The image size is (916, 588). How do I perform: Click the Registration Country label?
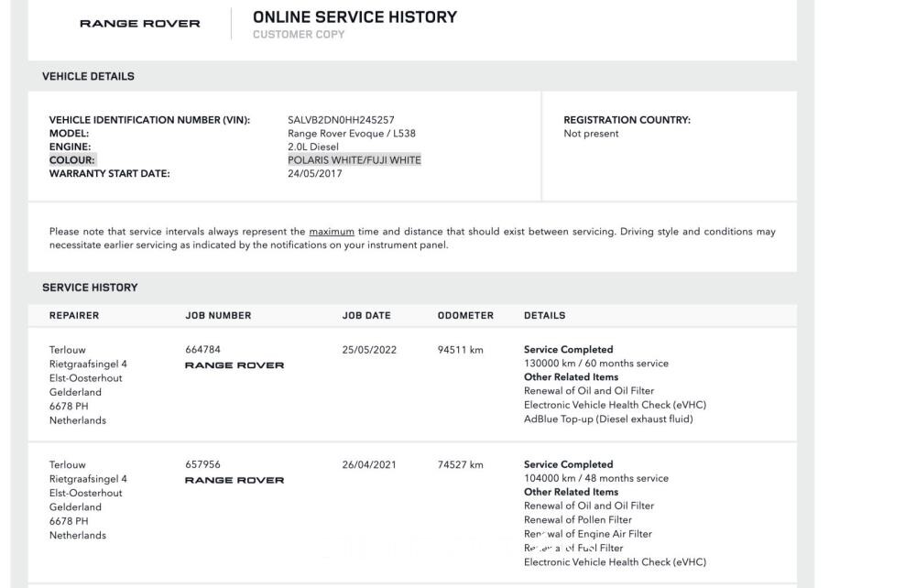627,120
